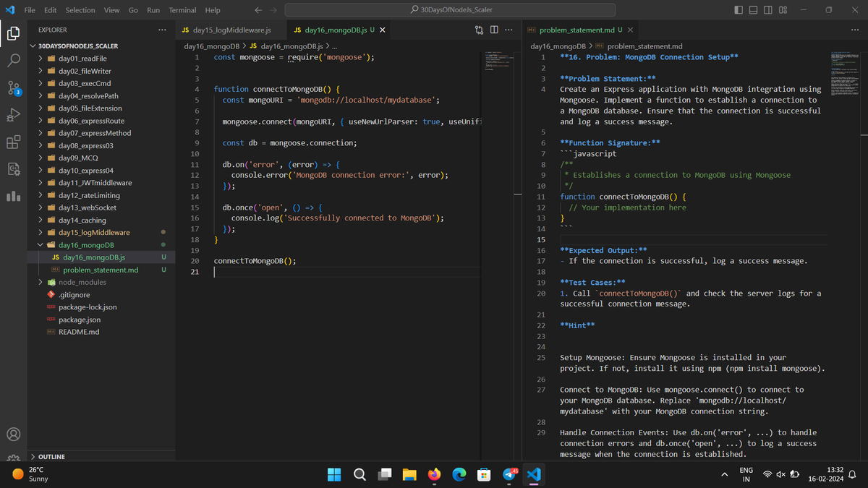Open Microsoft Edge from the taskbar
This screenshot has width=868, height=488.
click(459, 474)
